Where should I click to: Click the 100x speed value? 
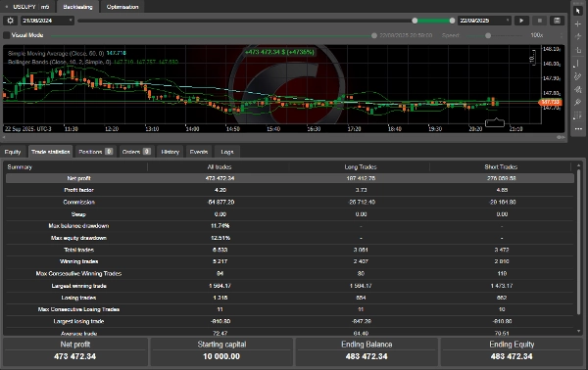[x=537, y=35]
